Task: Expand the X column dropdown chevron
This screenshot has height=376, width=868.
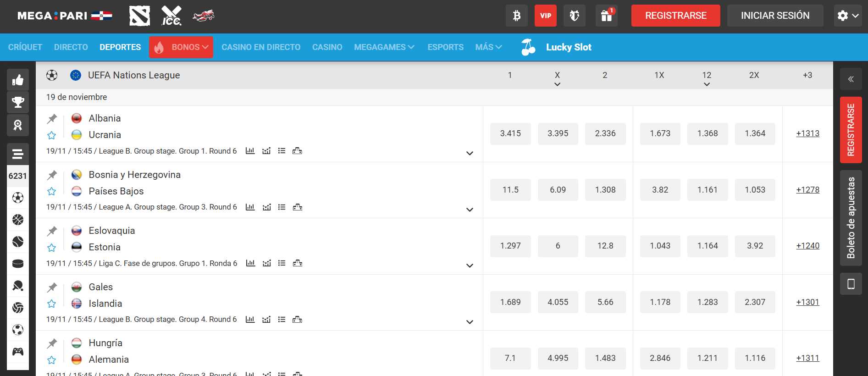Action: 558,84
